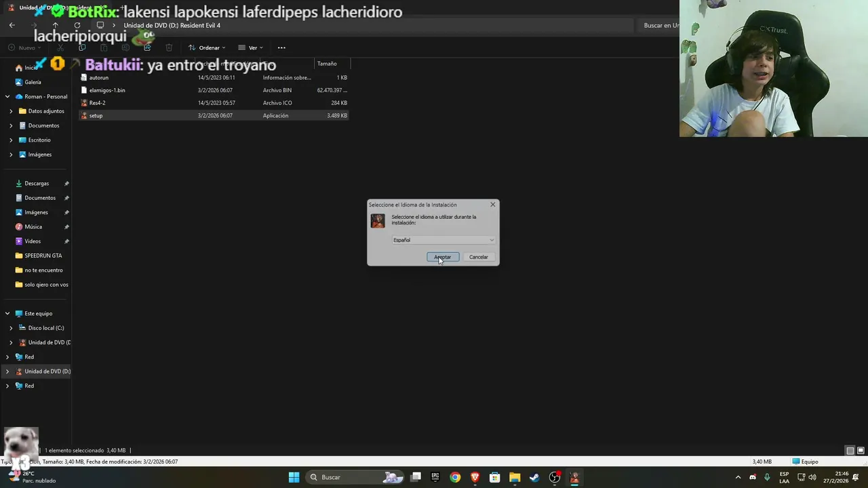868x488 pixels.
Task: Click the address bar path Unidad de DVD (D:)
Action: coord(172,25)
